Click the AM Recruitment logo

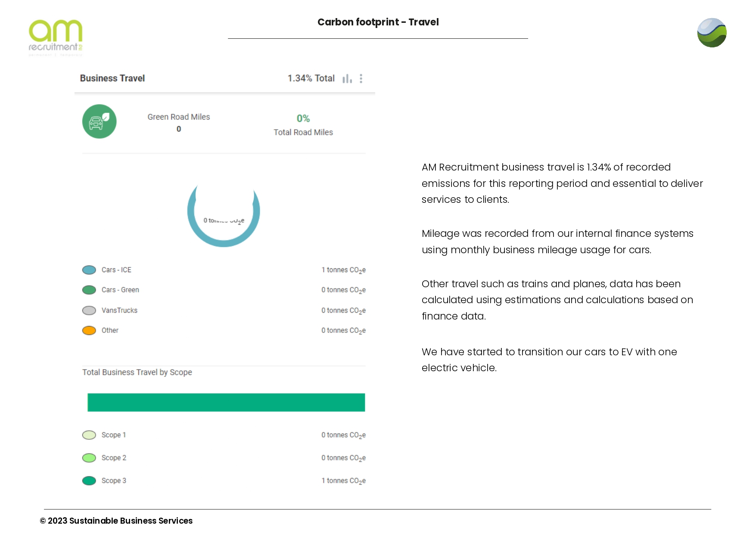click(56, 37)
